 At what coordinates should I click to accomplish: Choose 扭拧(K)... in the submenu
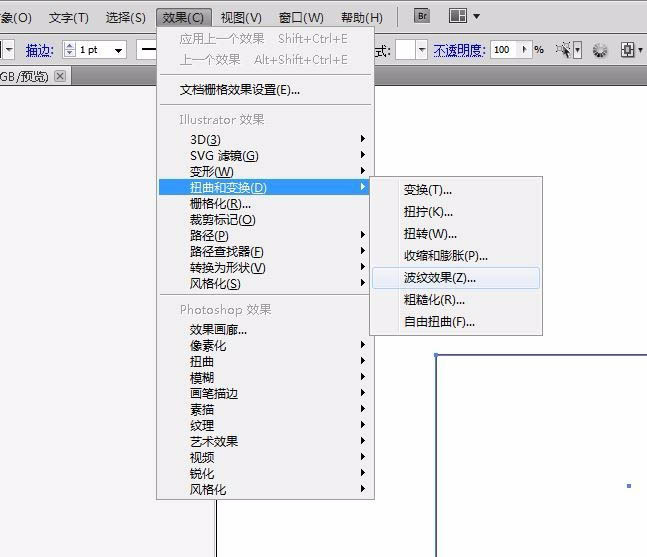[456, 212]
